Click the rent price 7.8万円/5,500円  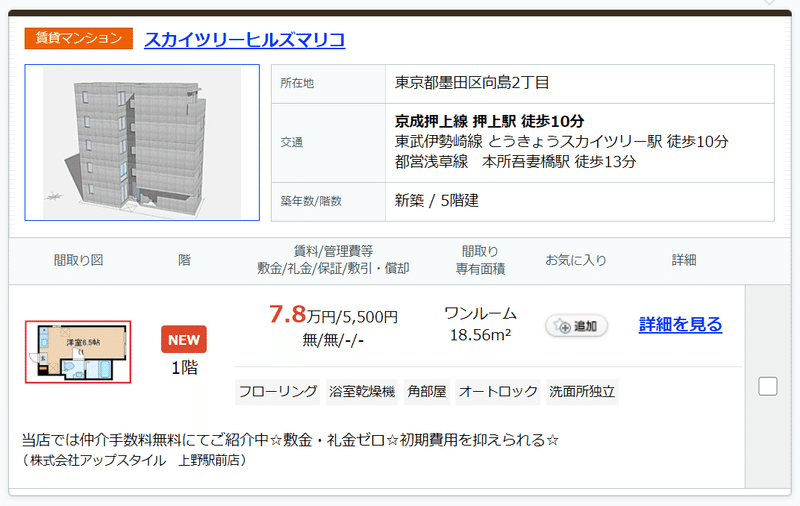point(333,315)
